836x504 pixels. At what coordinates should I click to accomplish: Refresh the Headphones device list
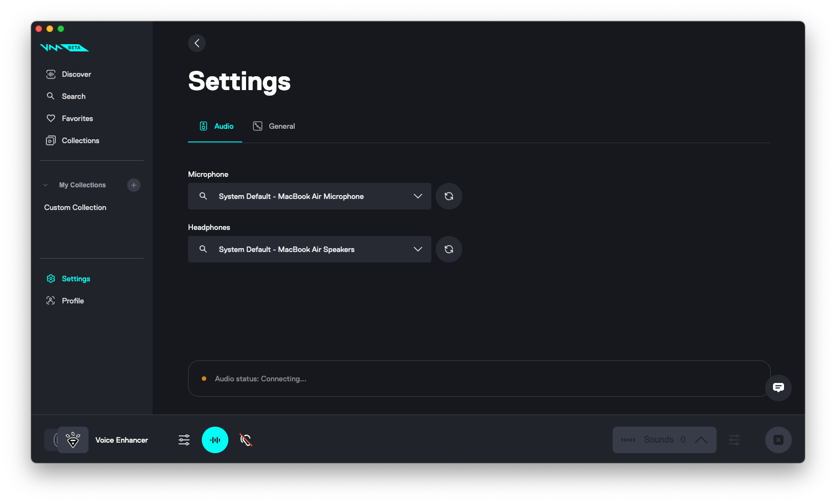(x=449, y=249)
